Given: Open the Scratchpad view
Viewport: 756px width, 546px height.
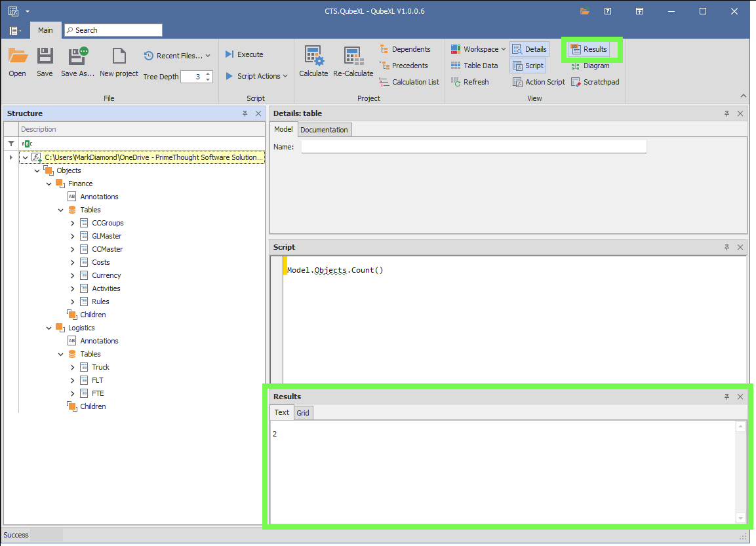Looking at the screenshot, I should click(595, 82).
